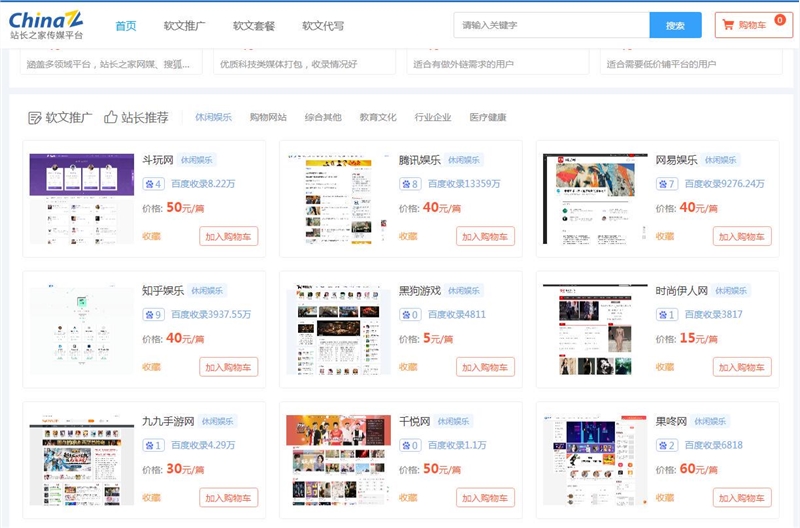Open the shopping cart icon

click(x=728, y=25)
